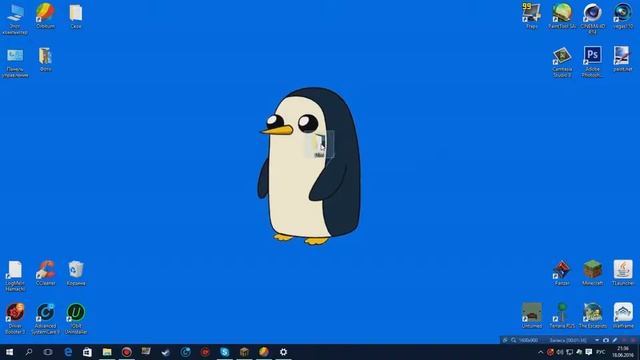Image resolution: width=640 pixels, height=360 pixels.
Task: Open Microsoft Edge in the taskbar
Action: 68,352
